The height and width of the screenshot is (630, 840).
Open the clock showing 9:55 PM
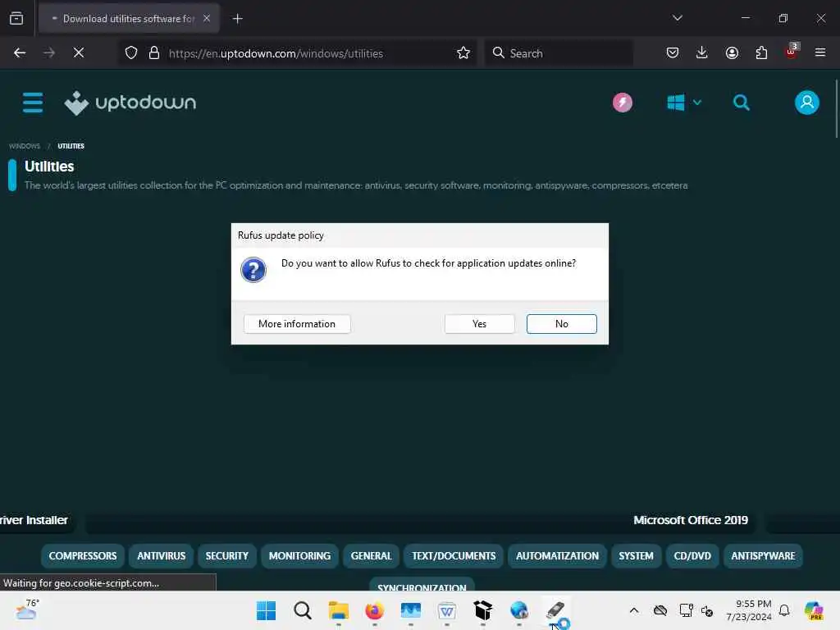coord(749,610)
